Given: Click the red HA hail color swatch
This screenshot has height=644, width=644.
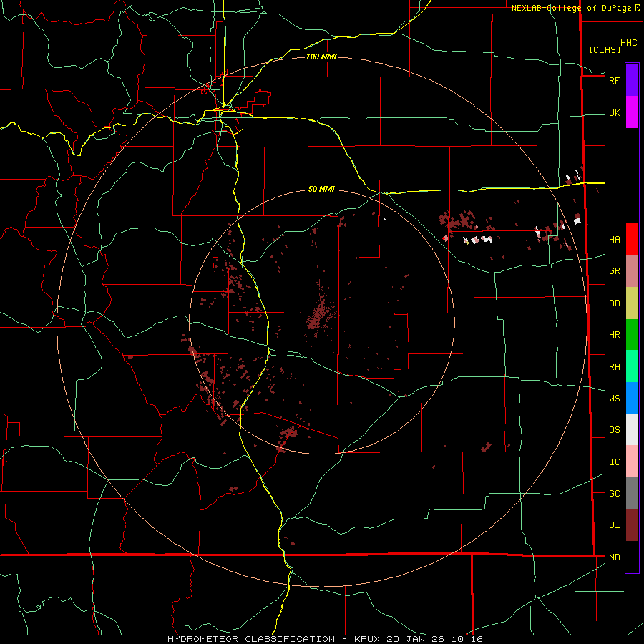Looking at the screenshot, I should coord(632,239).
